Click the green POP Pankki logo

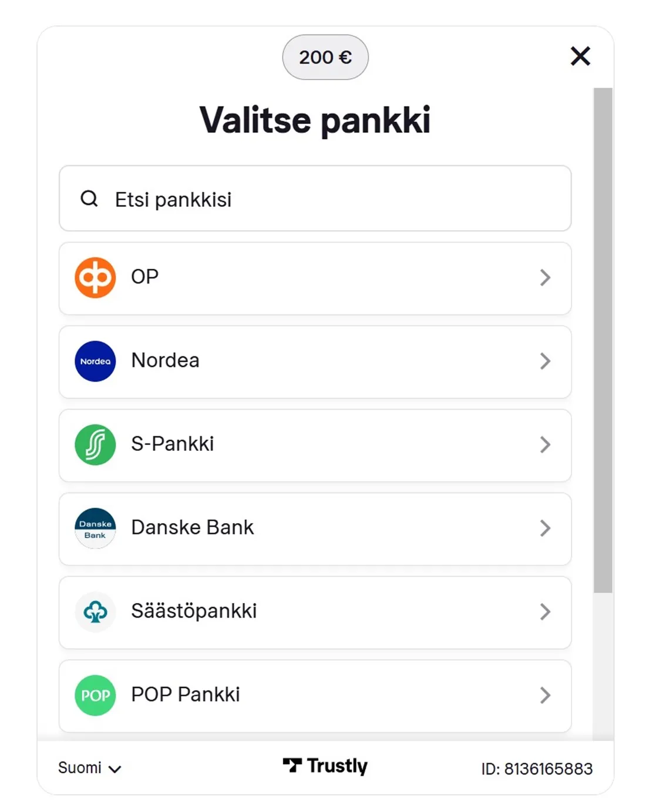[95, 695]
